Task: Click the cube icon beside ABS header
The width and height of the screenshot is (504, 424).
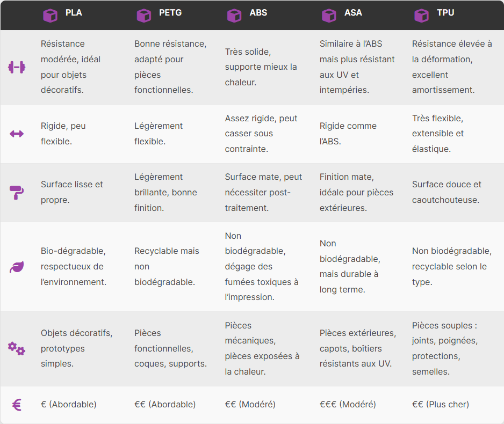Action: pos(234,15)
